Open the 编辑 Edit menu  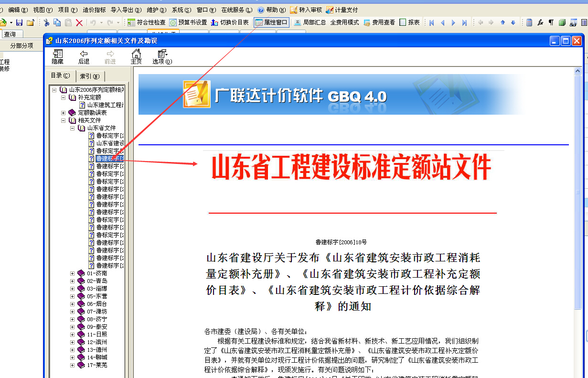pos(18,10)
